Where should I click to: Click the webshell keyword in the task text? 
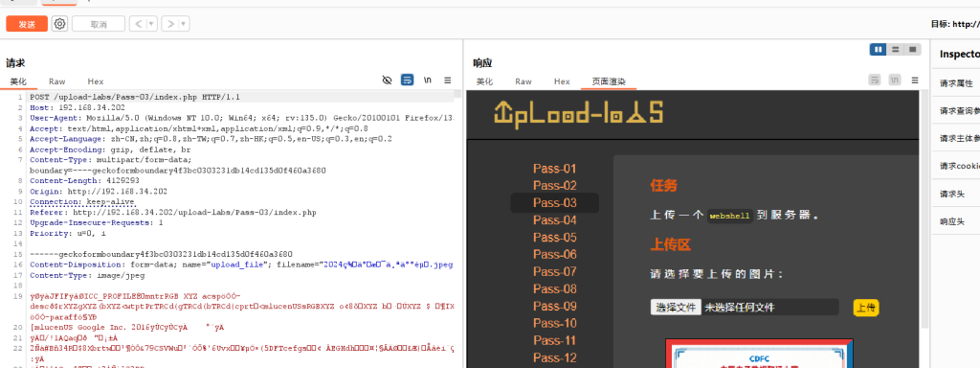click(x=729, y=216)
